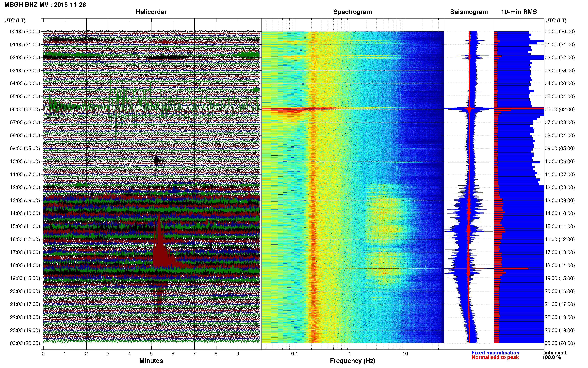
Task: Click '07:00 (03:00)' on the Helicorder time axis
Action: 25,122
